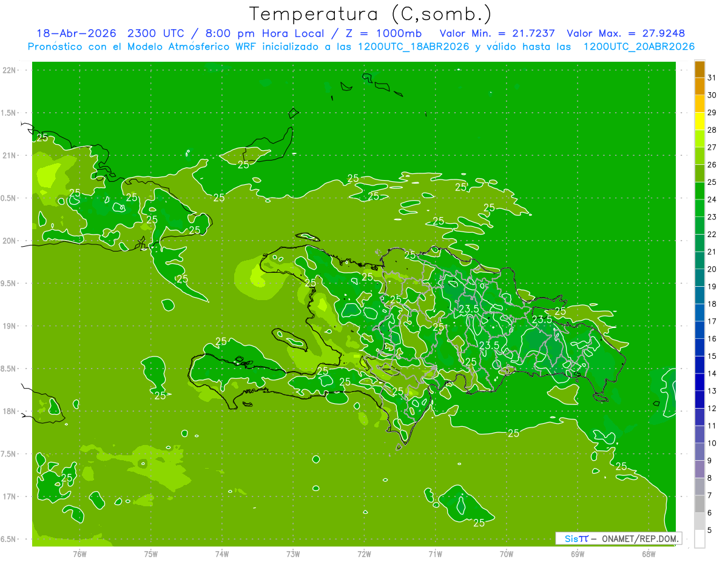
Task: Click the Valor Max. = 27.9248 text
Action: pos(625,33)
